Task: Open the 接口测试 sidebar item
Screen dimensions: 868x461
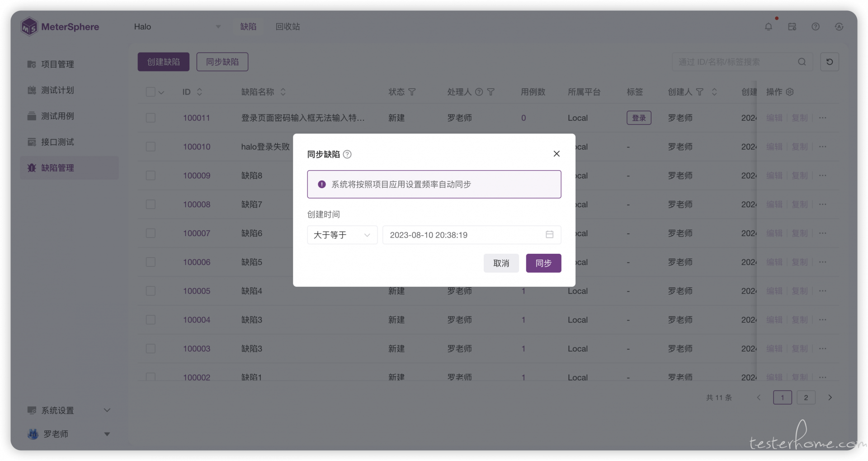Action: 69,142
